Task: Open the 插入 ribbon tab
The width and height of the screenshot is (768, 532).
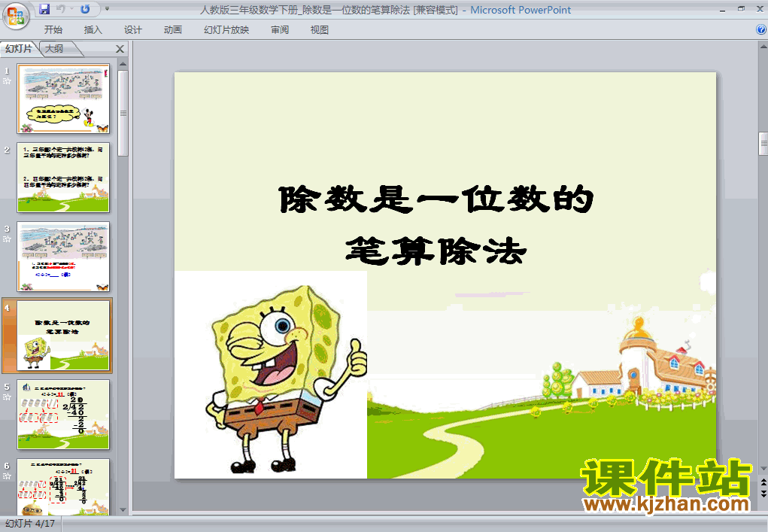Action: pos(93,30)
